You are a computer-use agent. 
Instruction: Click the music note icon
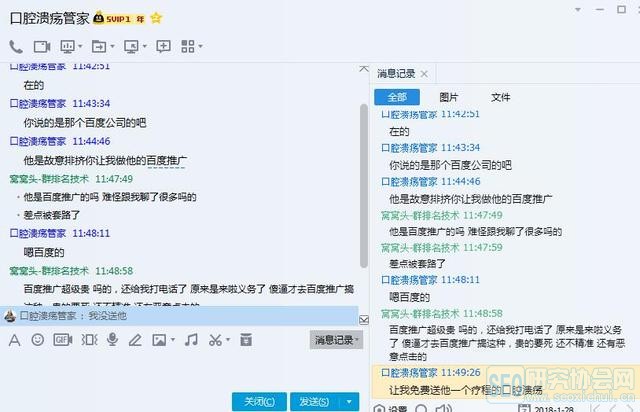[191, 340]
